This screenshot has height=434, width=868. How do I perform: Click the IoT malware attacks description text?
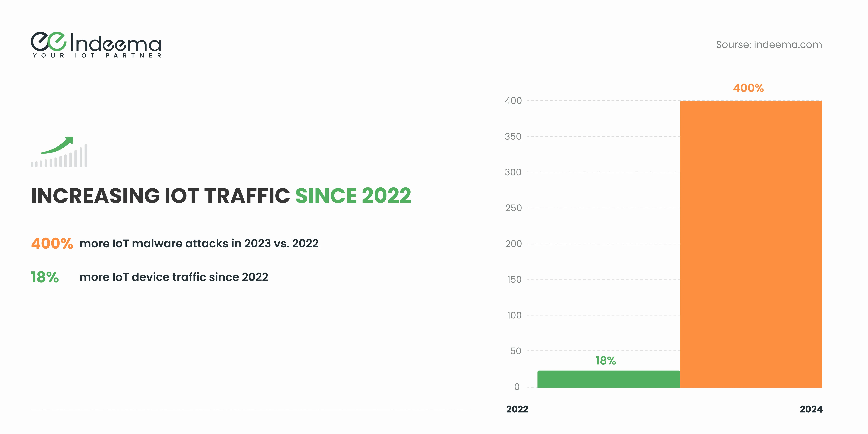199,243
